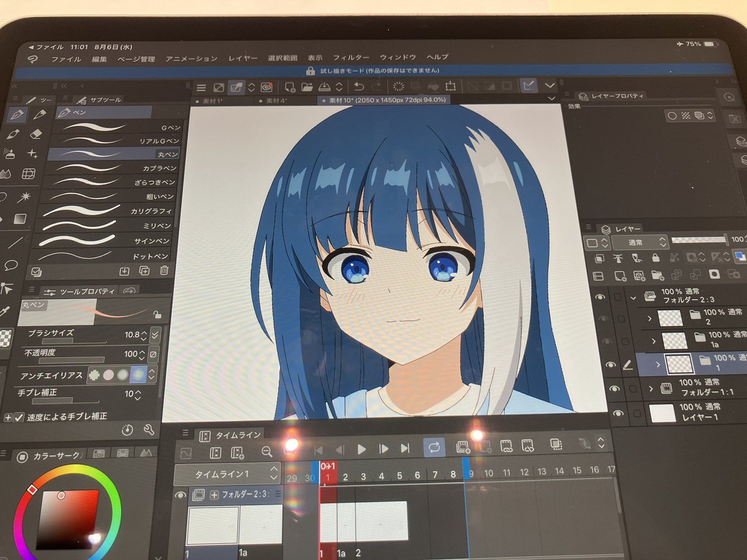This screenshot has height=560, width=747.
Task: Select the Brush tool left of Eraser
Action: tap(14, 134)
